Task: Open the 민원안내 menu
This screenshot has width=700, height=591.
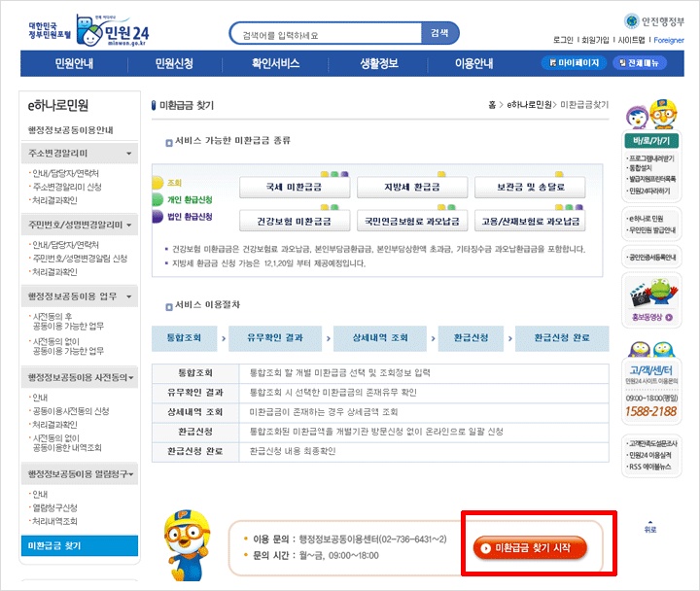Action: point(74,63)
